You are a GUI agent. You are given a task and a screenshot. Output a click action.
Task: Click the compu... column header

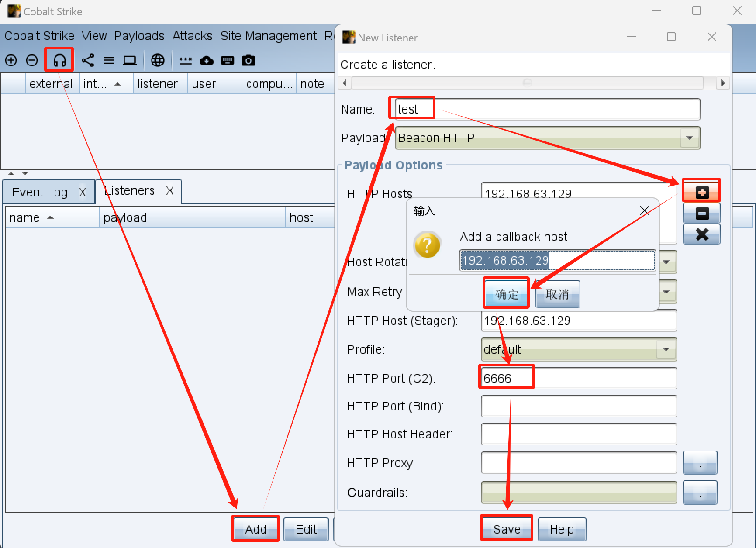tap(269, 84)
